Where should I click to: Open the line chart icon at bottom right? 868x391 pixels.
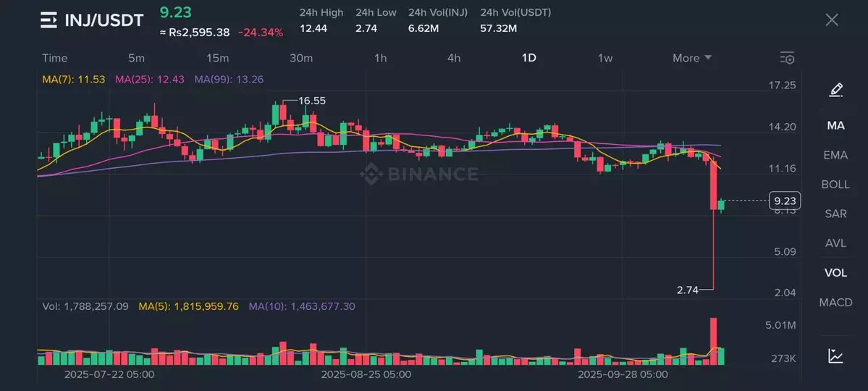835,356
